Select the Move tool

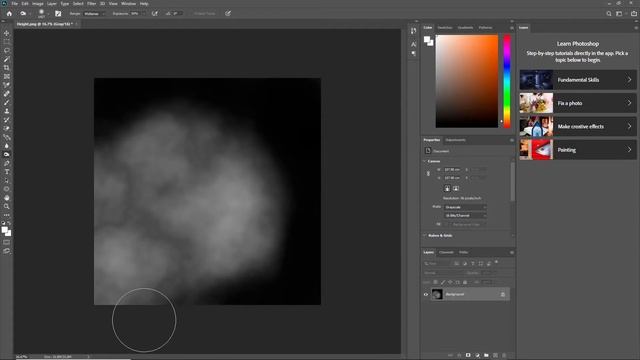pyautogui.click(x=7, y=33)
